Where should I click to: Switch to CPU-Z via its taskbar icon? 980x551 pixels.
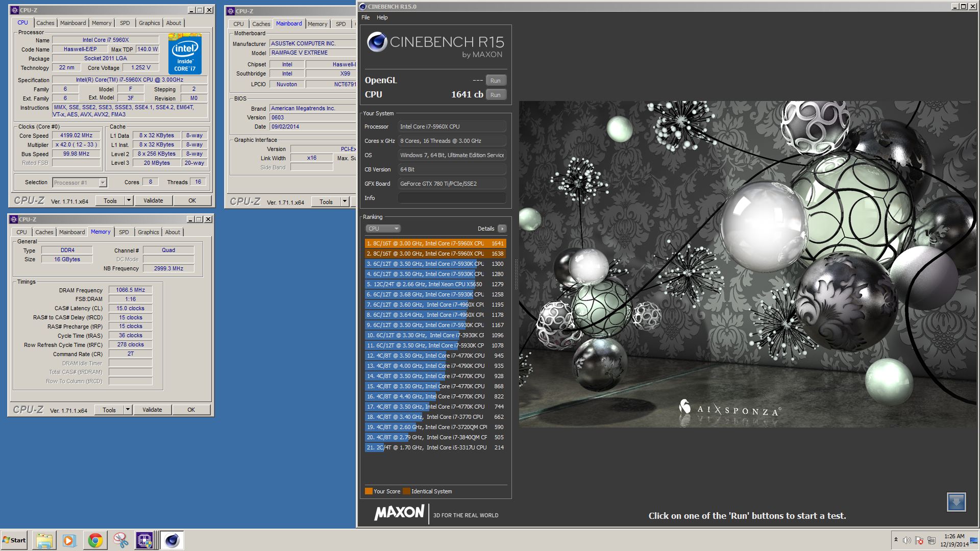click(x=144, y=540)
